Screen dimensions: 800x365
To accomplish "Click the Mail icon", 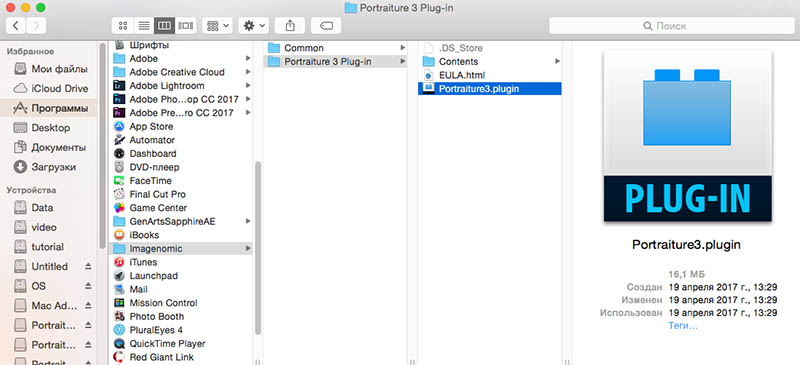I will (x=119, y=289).
